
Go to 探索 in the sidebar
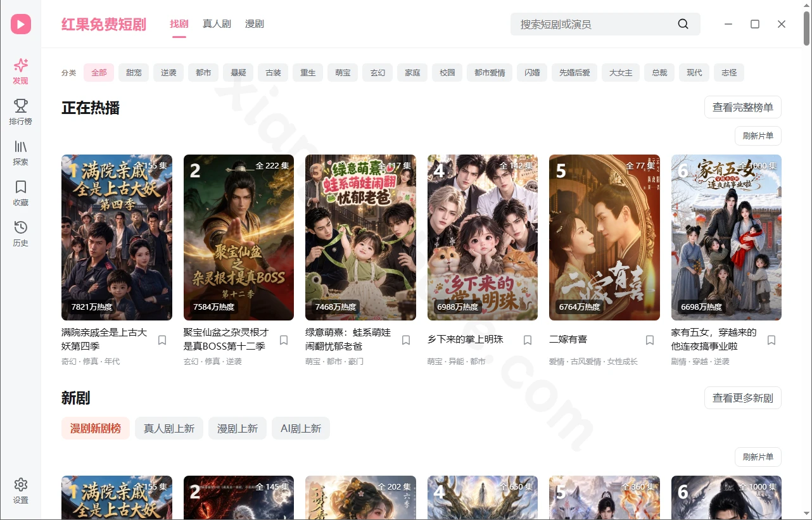click(x=21, y=153)
